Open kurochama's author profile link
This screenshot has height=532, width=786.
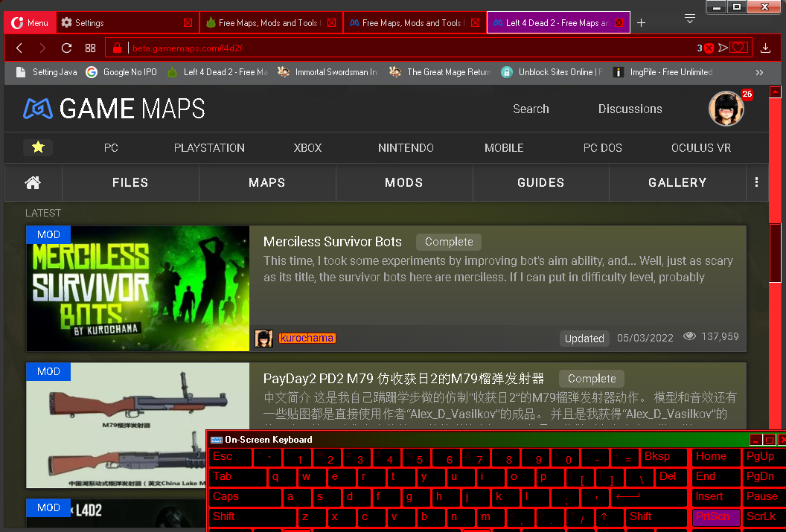(307, 338)
